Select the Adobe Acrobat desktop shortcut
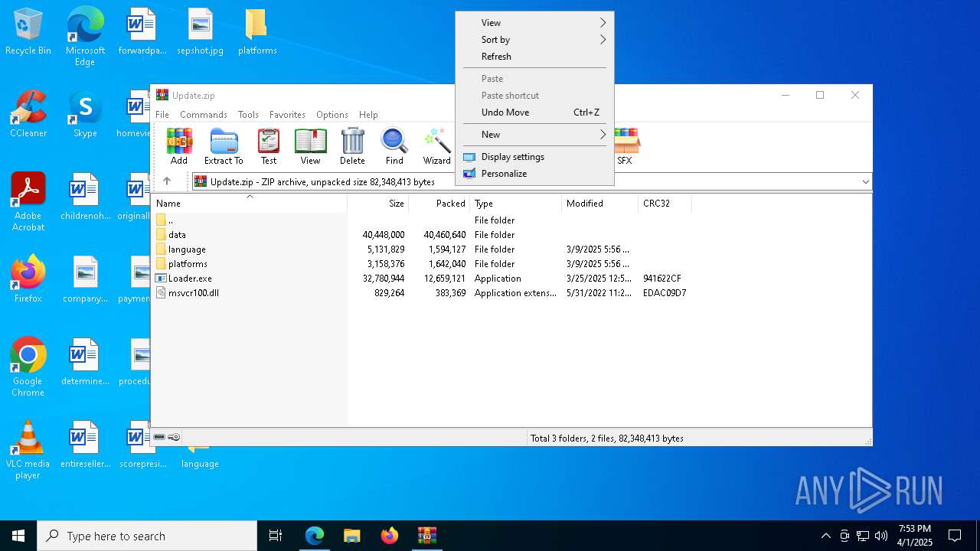This screenshot has height=551, width=980. click(28, 201)
